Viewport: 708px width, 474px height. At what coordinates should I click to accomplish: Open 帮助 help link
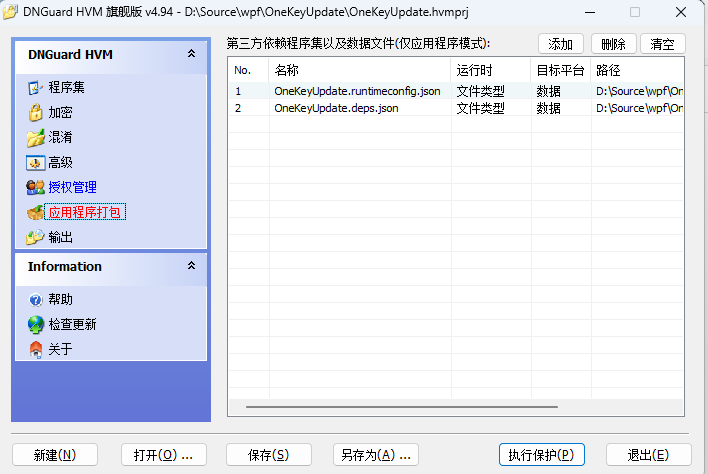click(61, 299)
